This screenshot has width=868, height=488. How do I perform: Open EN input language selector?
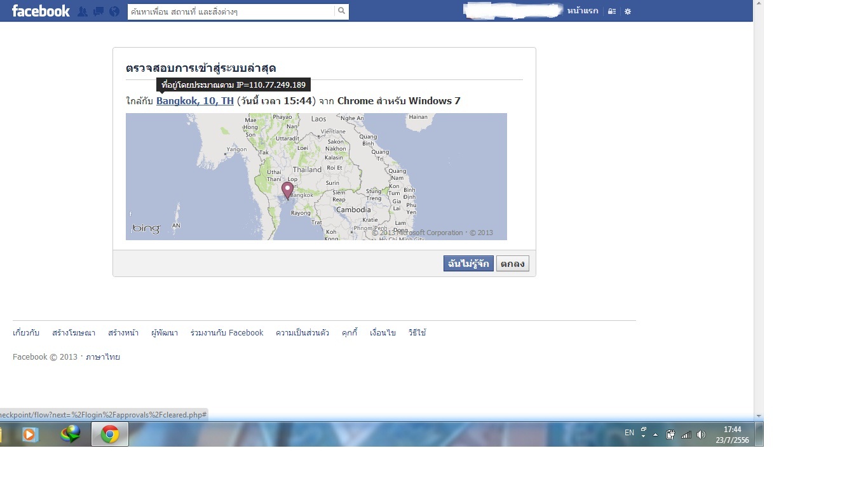point(629,433)
